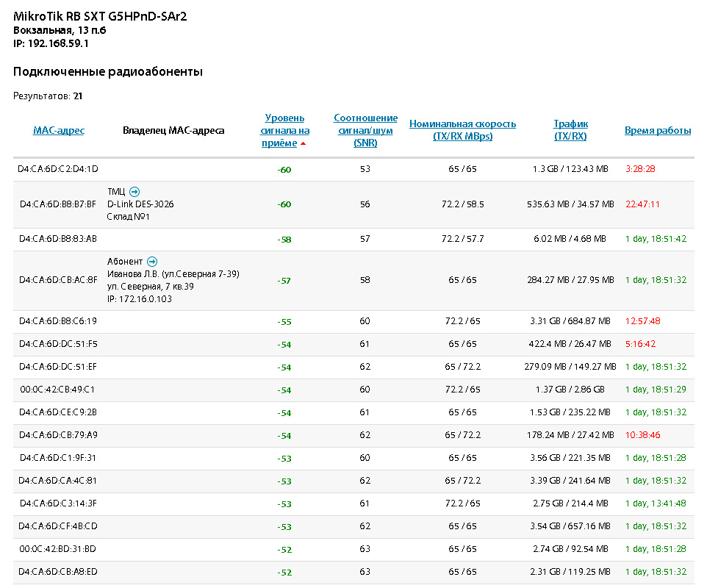
Task: Sort by Уровень сигнала на приёме
Action: coord(284,130)
